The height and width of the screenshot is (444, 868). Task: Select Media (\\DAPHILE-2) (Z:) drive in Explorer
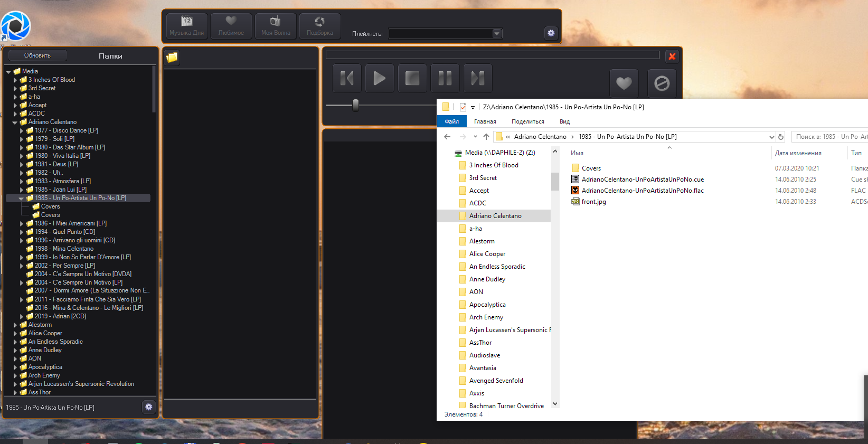[499, 153]
